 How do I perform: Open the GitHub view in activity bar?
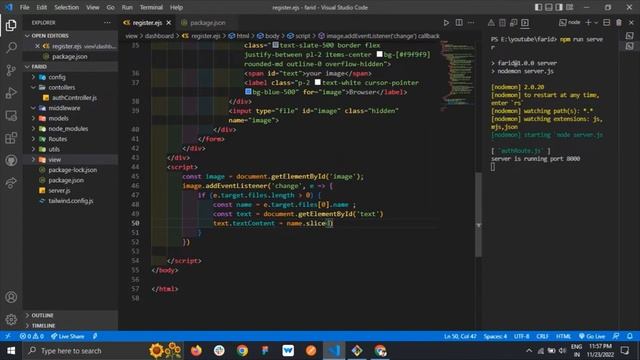click(11, 160)
